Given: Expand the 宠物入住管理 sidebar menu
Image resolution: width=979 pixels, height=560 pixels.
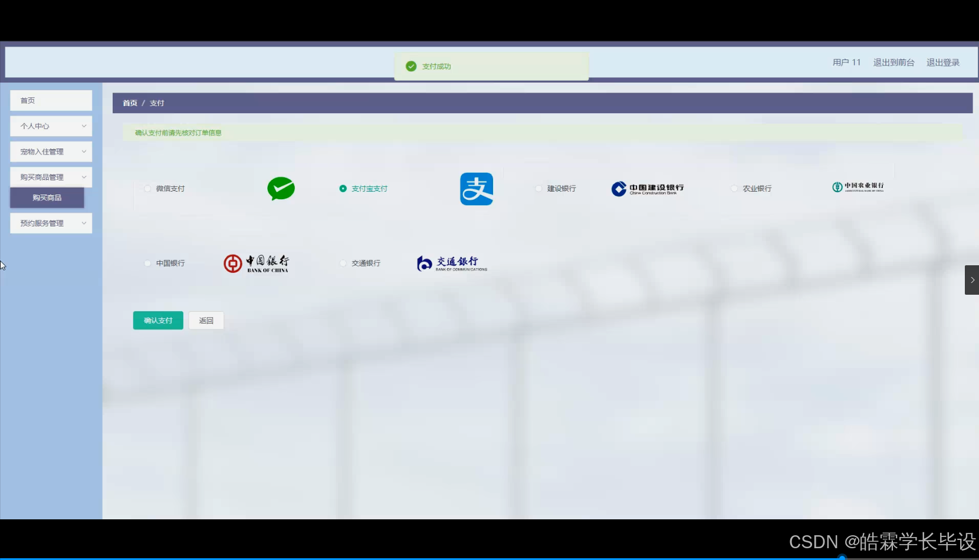Looking at the screenshot, I should tap(51, 151).
